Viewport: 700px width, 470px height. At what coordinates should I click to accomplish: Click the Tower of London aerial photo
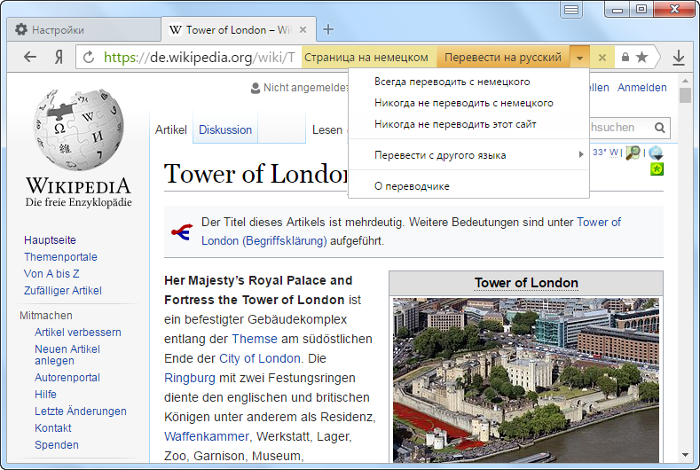[526, 380]
